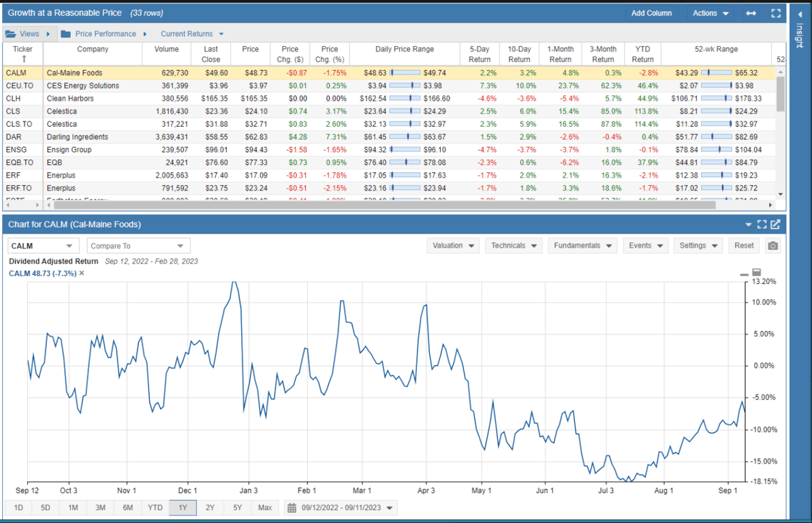Open the Insight side panel label

click(x=800, y=35)
